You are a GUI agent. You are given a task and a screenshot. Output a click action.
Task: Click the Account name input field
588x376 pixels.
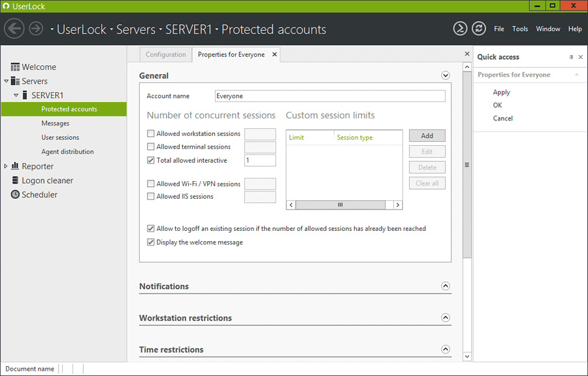coord(330,96)
